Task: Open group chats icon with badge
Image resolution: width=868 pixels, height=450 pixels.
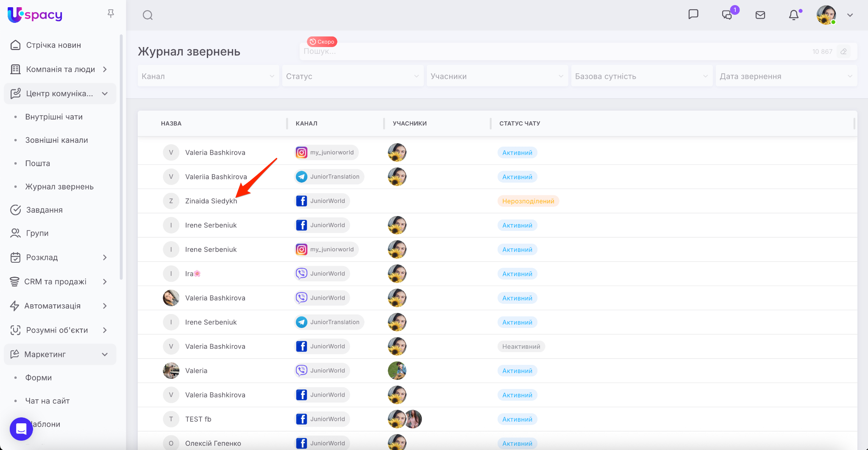Action: tap(727, 15)
